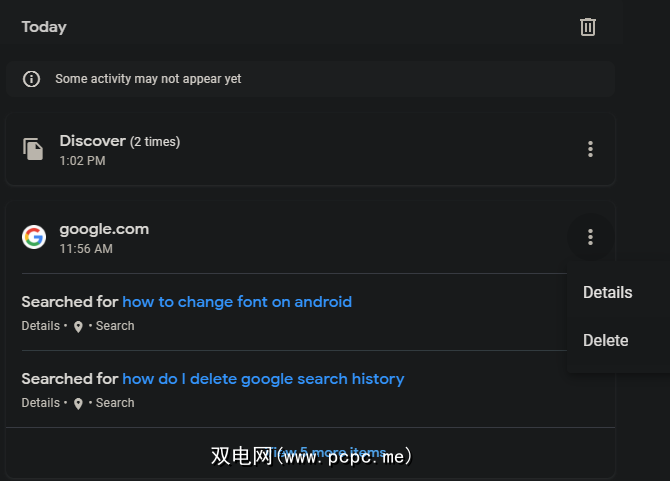Click location pin under delete history search
Image resolution: width=670 pixels, height=481 pixels.
pyautogui.click(x=78, y=404)
